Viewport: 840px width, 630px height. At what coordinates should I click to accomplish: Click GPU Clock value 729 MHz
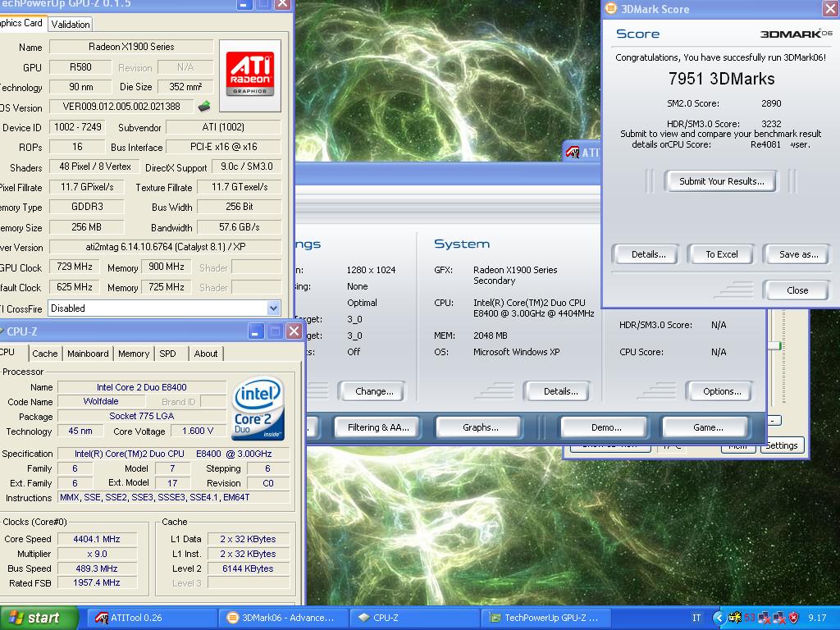click(x=75, y=267)
